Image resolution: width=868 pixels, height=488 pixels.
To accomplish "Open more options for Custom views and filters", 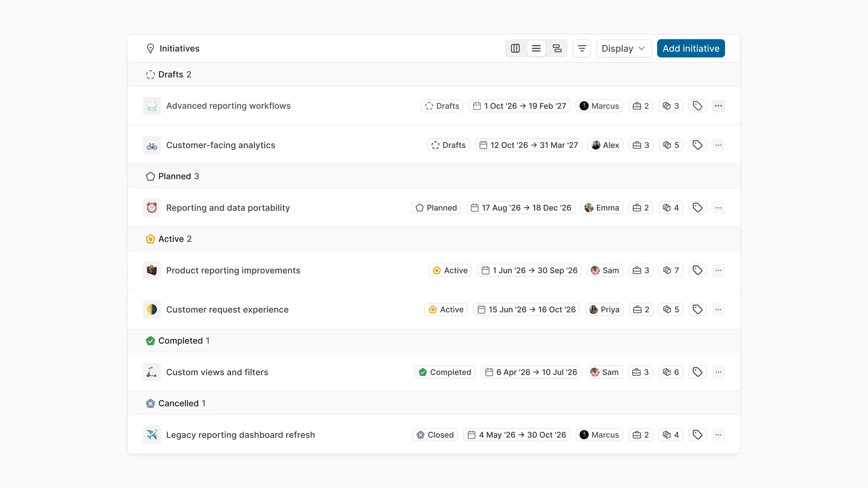I will tap(718, 372).
